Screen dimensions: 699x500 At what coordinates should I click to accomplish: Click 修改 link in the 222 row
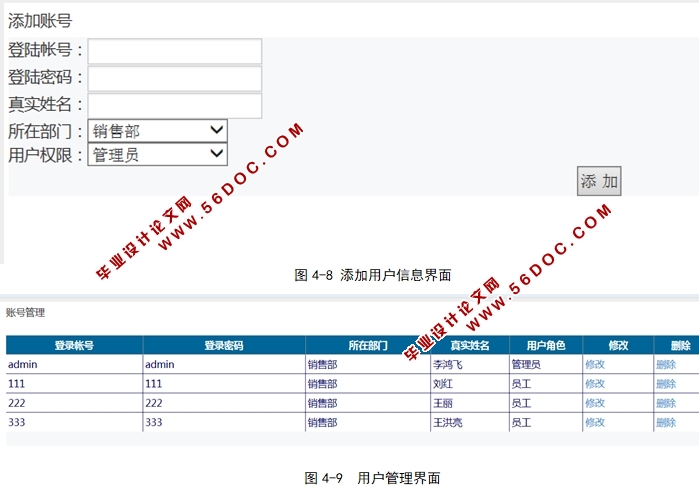click(595, 403)
